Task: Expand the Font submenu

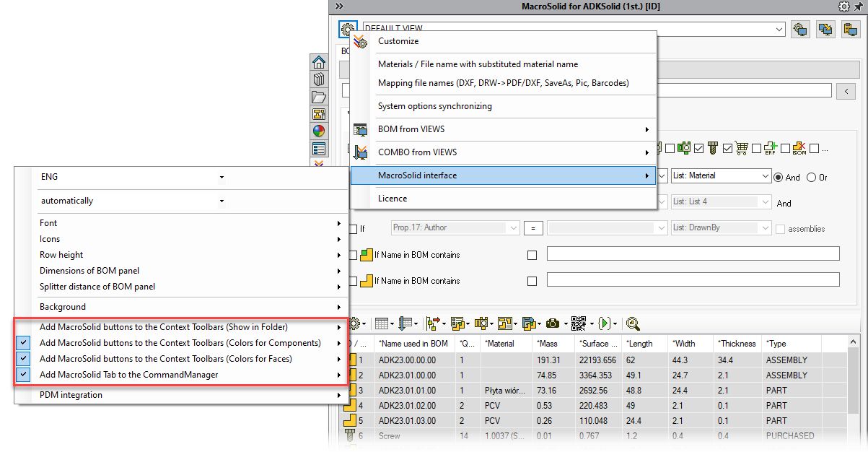Action: click(x=190, y=223)
